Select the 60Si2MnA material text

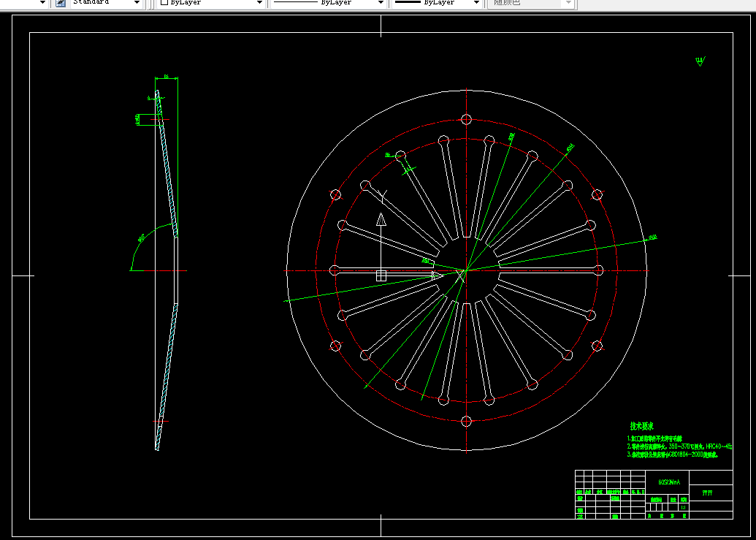click(669, 482)
